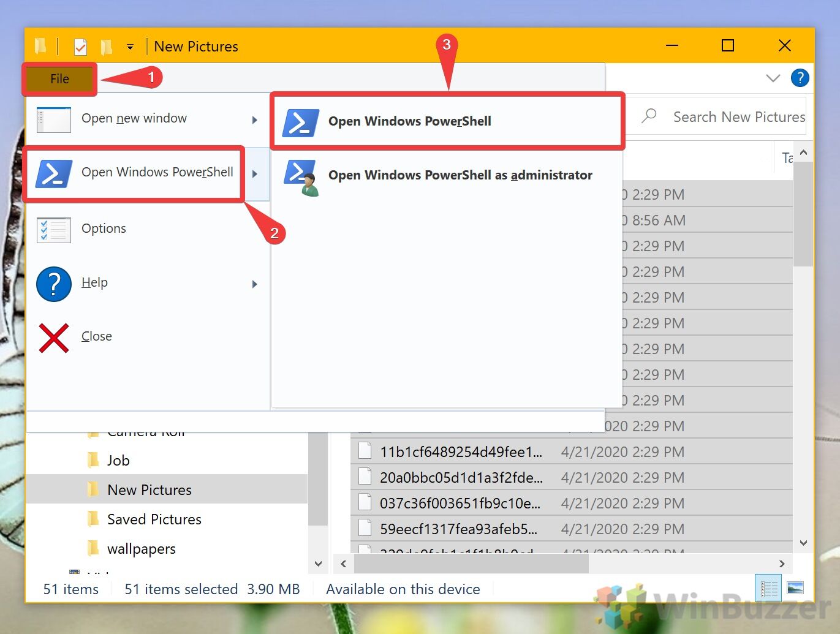840x634 pixels.
Task: Select file 59eecf1317fea93afeb5...
Action: (458, 529)
